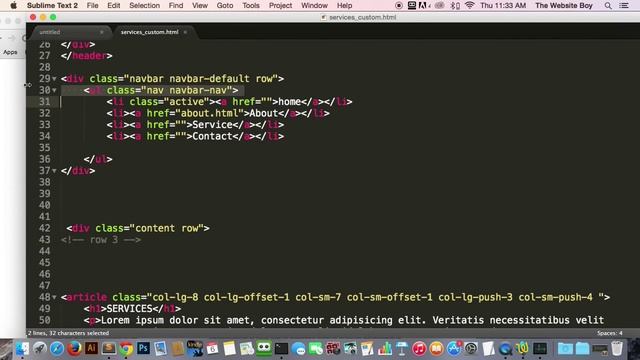The height and width of the screenshot is (360, 640).
Task: Place cursor in SERVICES heading on line 49
Action: pyautogui.click(x=129, y=309)
